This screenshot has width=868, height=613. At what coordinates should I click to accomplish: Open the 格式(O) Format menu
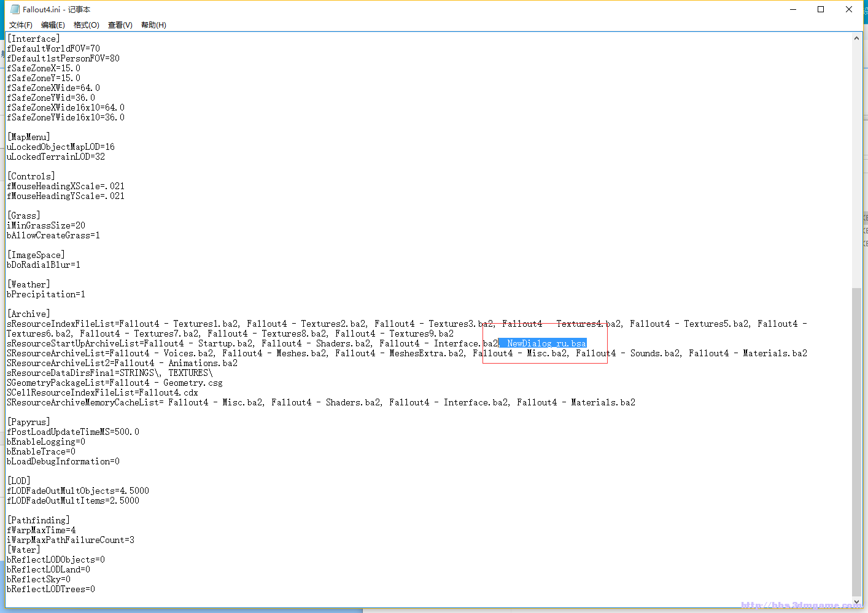86,25
